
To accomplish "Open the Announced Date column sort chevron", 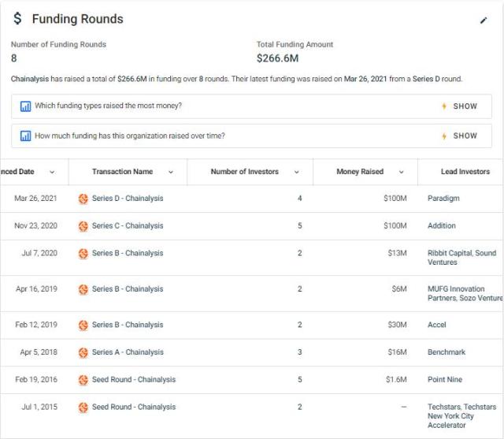I will tap(52, 172).
